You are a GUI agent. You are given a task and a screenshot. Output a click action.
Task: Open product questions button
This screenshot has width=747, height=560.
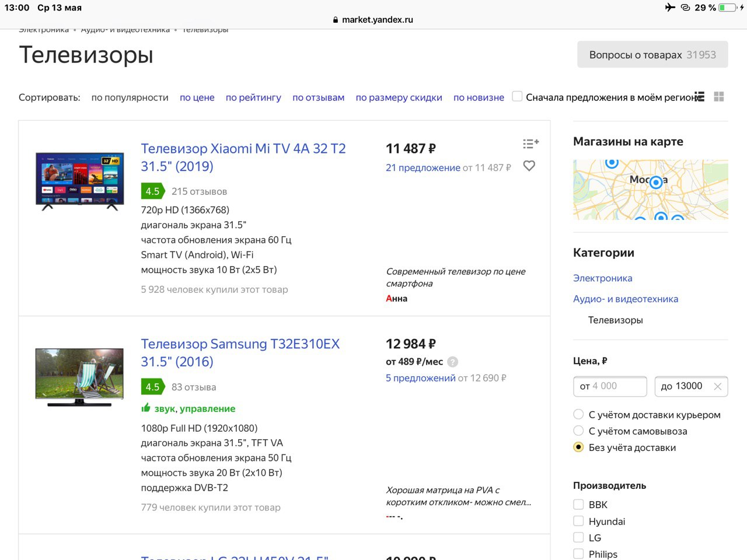click(652, 54)
